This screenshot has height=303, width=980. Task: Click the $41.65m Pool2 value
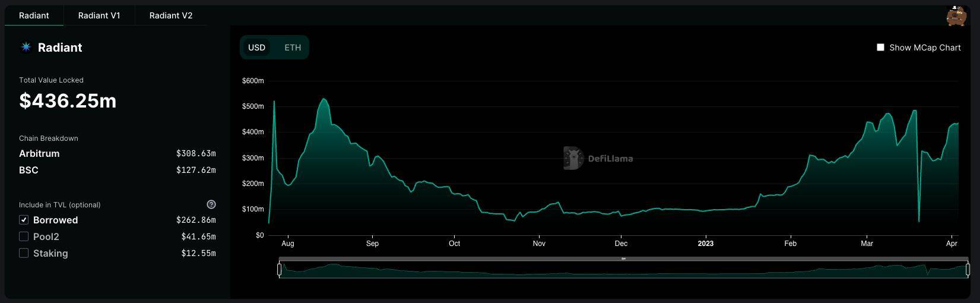pos(198,236)
